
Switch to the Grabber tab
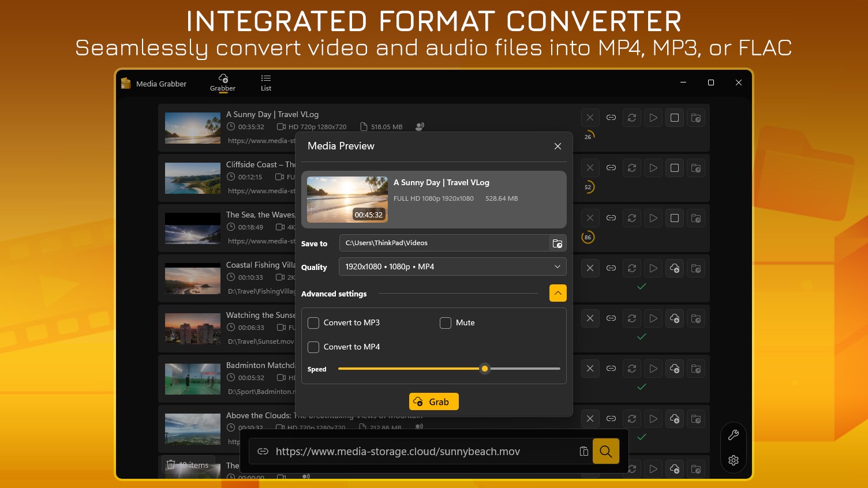(x=223, y=83)
